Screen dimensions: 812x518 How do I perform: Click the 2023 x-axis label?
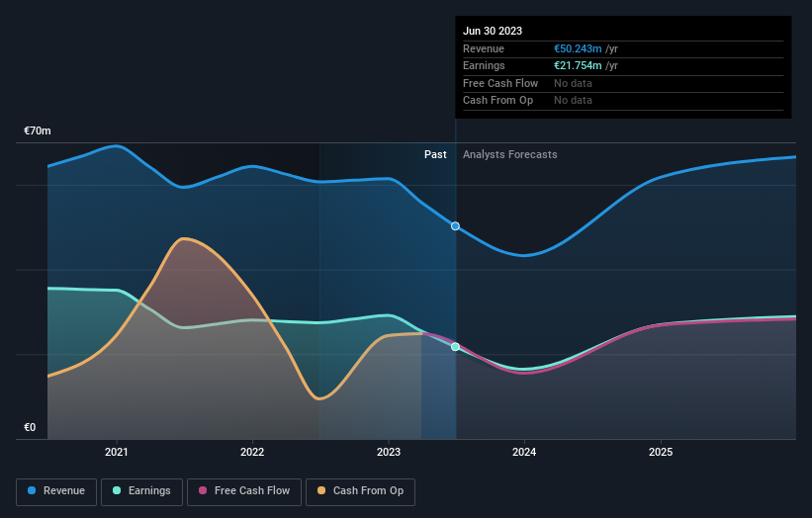tap(389, 452)
